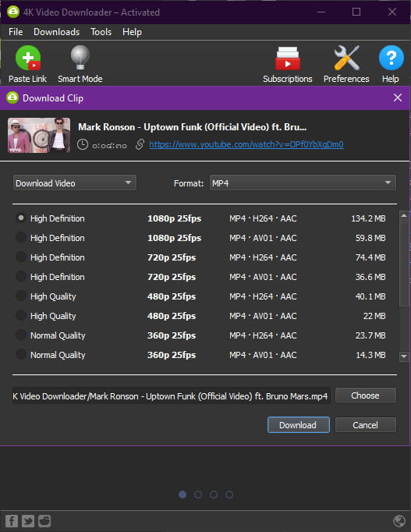Click the blue Help question-mark icon

(x=391, y=58)
